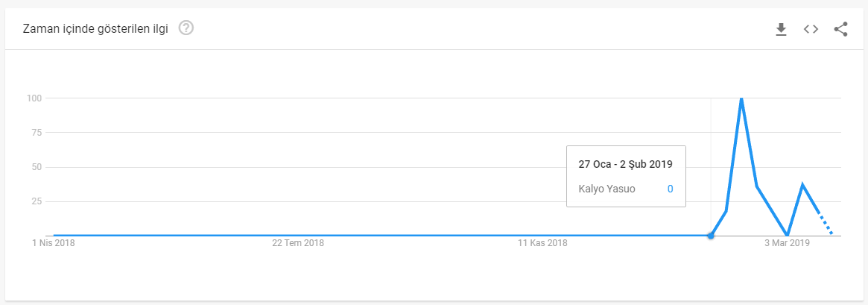Screen dimensions: 868x305
Task: Click the help question mark icon
Action: [x=186, y=28]
